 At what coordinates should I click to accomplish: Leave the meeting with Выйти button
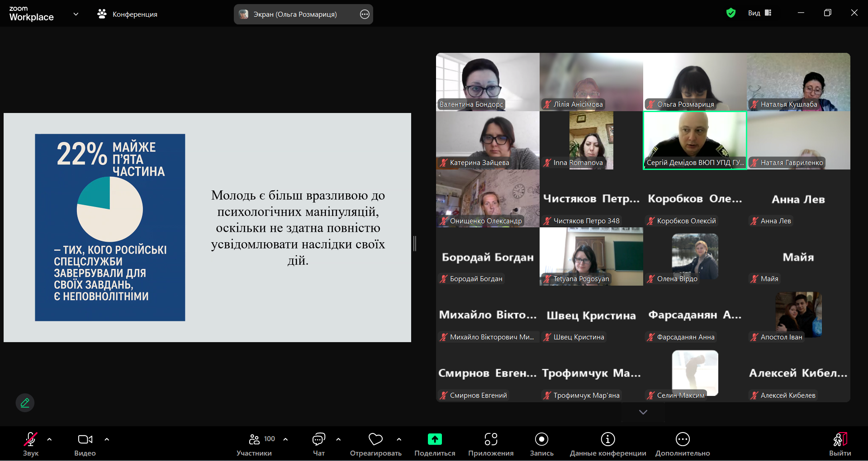coord(840,444)
